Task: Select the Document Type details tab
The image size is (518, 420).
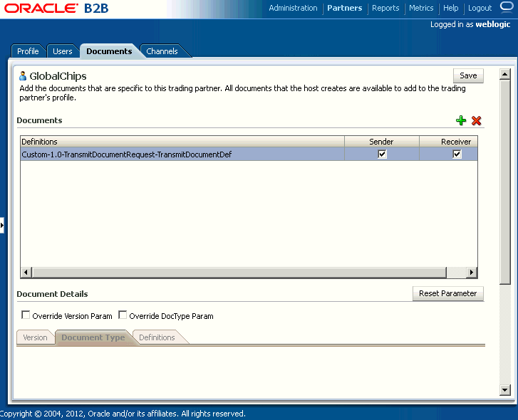Action: click(x=93, y=337)
